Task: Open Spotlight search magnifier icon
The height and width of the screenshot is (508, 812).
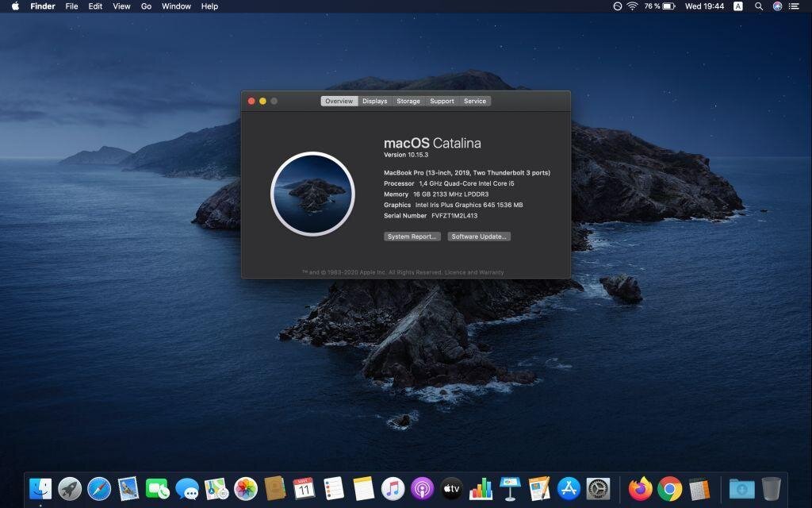Action: (x=759, y=6)
